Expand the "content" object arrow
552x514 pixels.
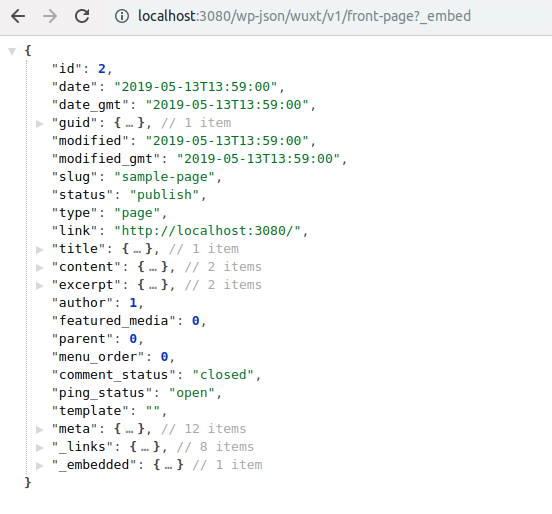tap(40, 268)
